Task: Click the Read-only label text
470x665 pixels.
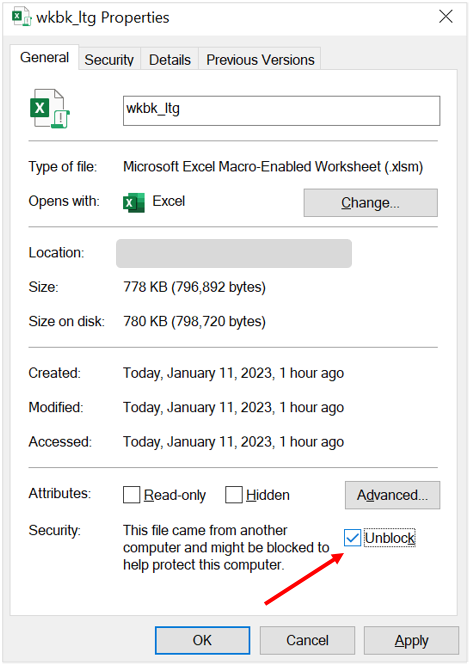Action: coord(175,495)
